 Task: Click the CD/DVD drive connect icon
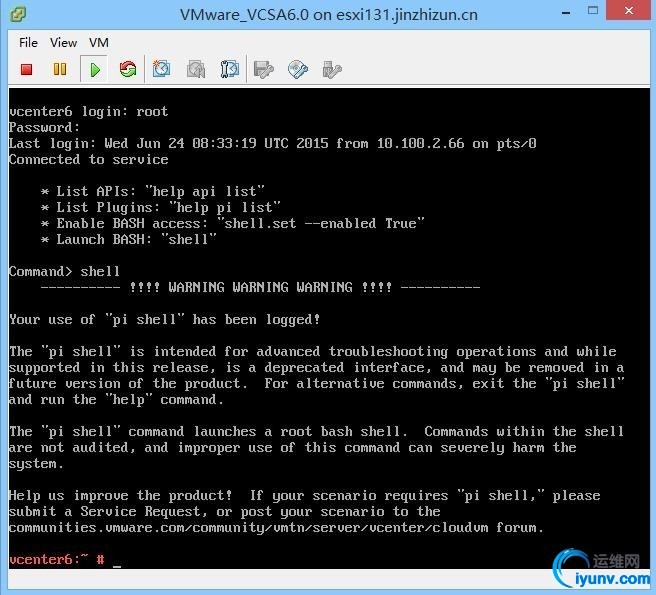(298, 69)
